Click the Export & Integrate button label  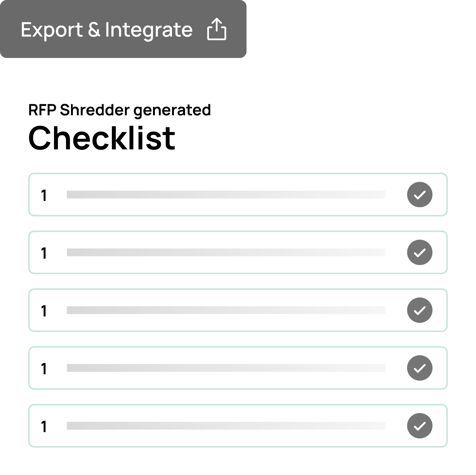point(107,30)
